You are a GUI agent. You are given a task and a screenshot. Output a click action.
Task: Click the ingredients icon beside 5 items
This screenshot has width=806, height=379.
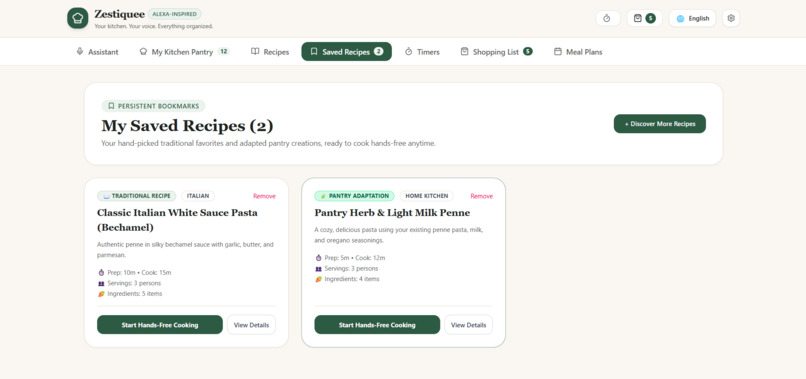[x=101, y=294]
